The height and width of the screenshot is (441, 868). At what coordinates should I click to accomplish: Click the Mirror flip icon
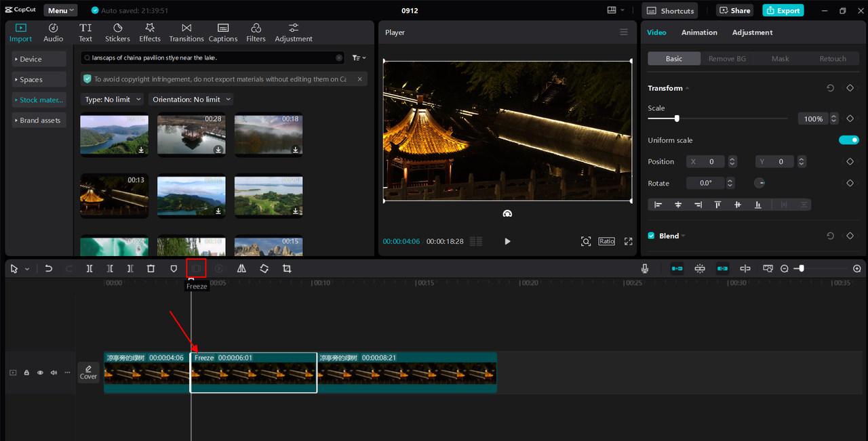coord(241,269)
